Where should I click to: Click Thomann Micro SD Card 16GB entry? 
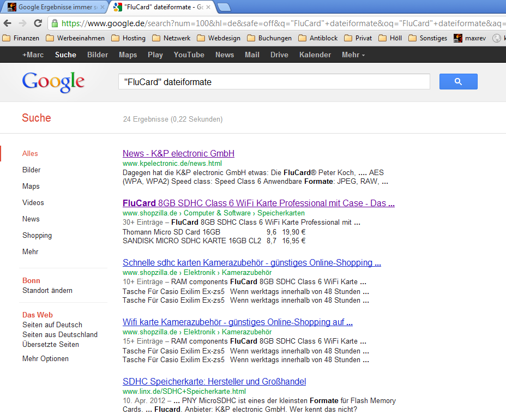171,232
